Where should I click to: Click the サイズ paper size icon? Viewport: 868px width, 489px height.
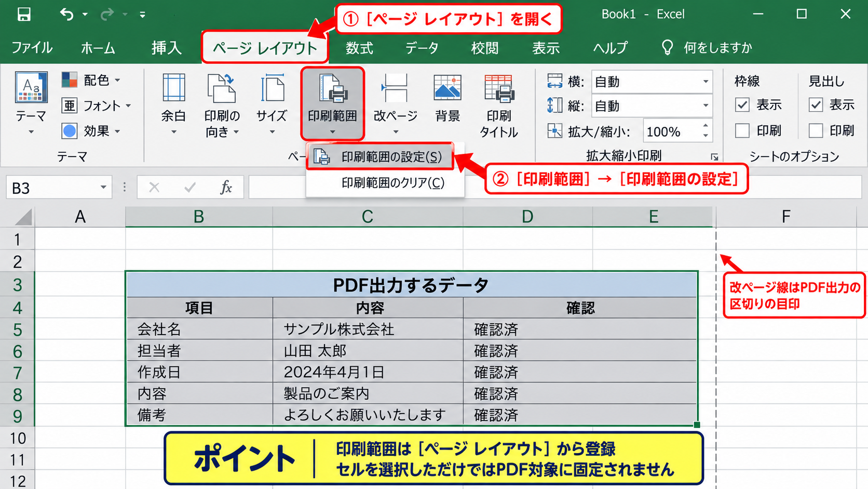tap(272, 87)
